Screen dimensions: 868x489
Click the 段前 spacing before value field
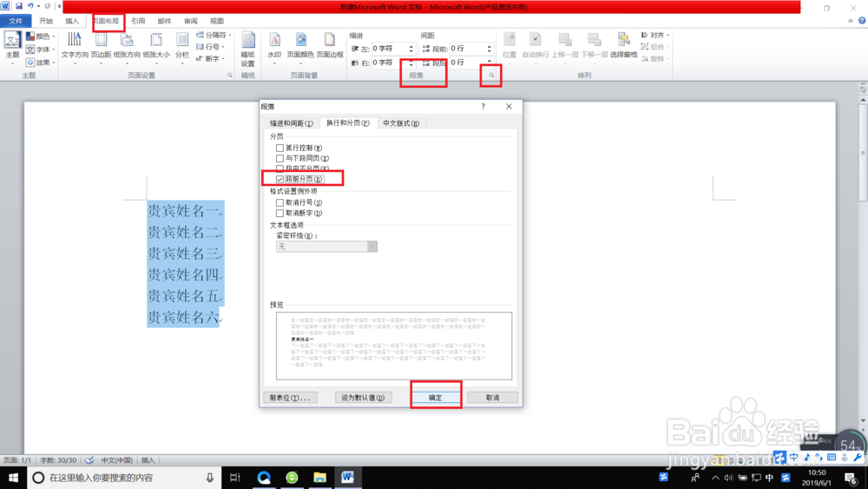pos(468,49)
